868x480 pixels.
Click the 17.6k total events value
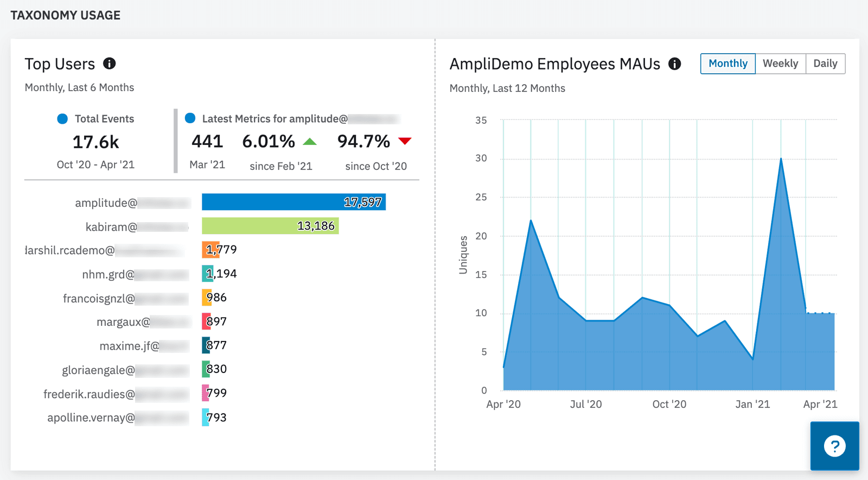[x=95, y=142]
